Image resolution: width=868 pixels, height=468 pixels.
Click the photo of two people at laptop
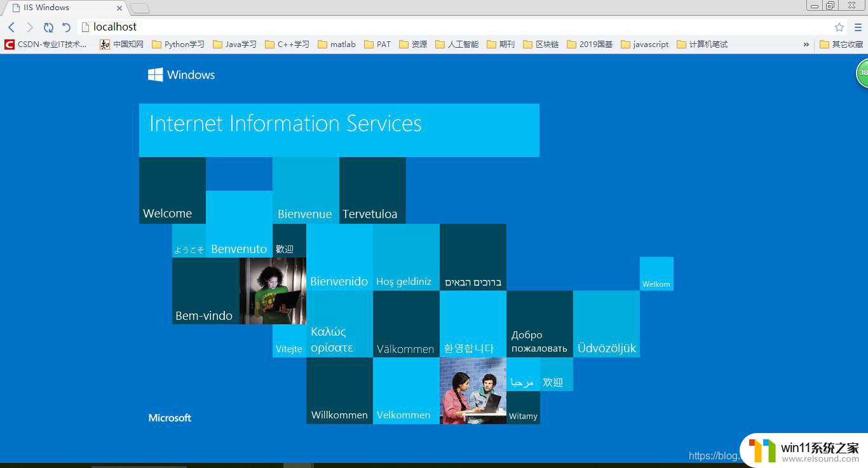(473, 391)
